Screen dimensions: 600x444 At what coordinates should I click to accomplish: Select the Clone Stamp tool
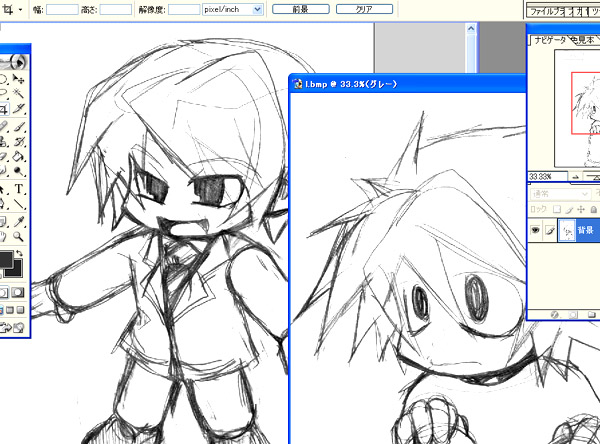(3, 141)
